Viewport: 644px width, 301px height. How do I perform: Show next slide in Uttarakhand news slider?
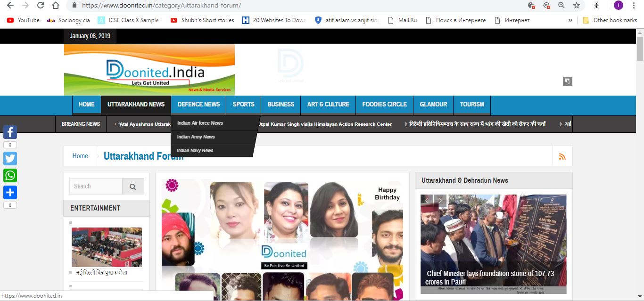click(440, 201)
